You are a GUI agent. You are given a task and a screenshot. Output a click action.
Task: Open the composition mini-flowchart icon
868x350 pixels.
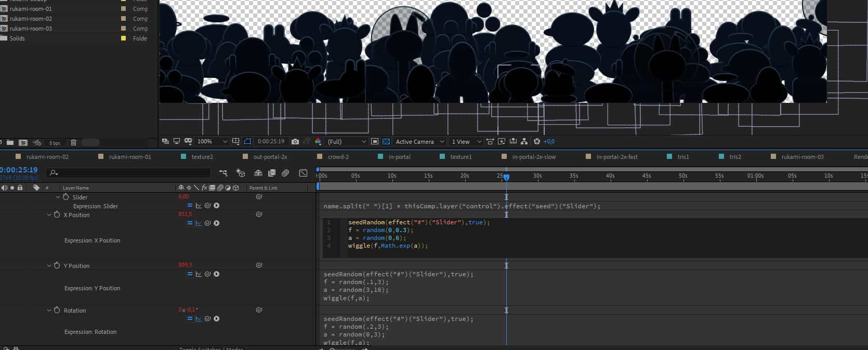click(223, 173)
